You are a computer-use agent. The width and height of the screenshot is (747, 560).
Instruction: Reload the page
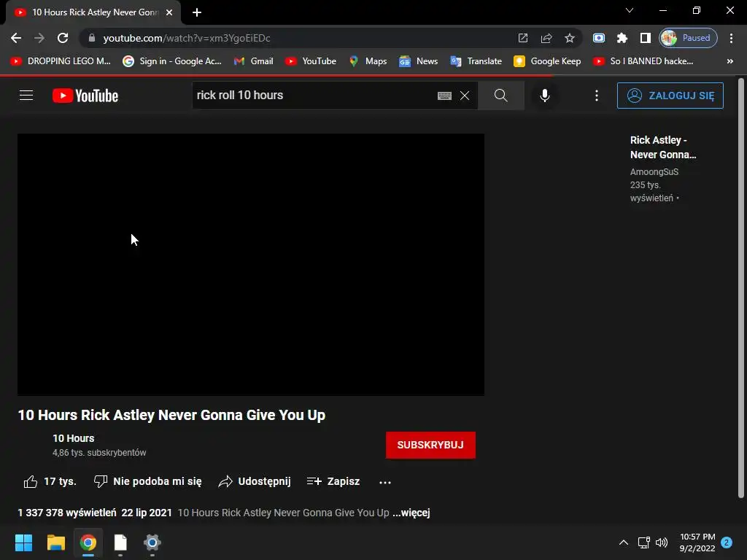[63, 38]
